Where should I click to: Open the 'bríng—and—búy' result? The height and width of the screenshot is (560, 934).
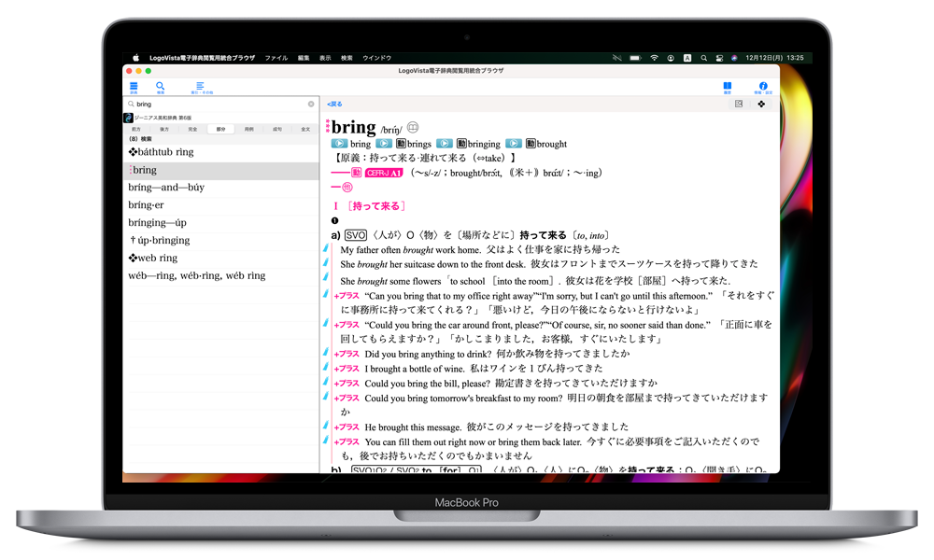[220, 188]
